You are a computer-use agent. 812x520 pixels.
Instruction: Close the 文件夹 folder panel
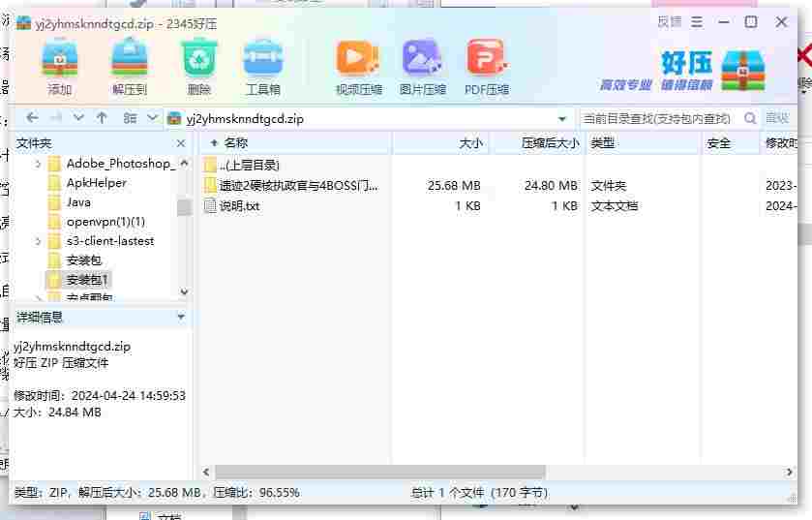181,143
